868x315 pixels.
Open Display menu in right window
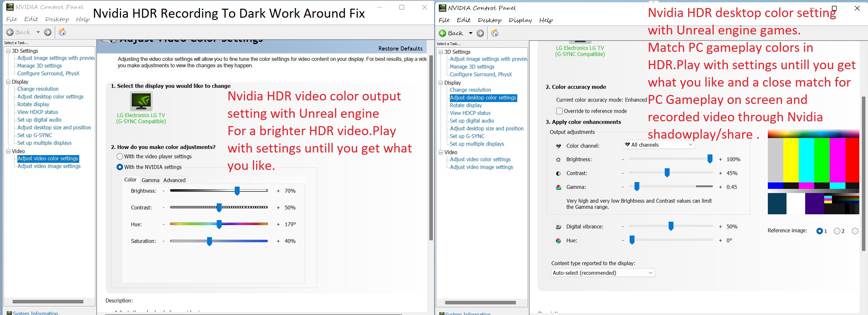(520, 20)
